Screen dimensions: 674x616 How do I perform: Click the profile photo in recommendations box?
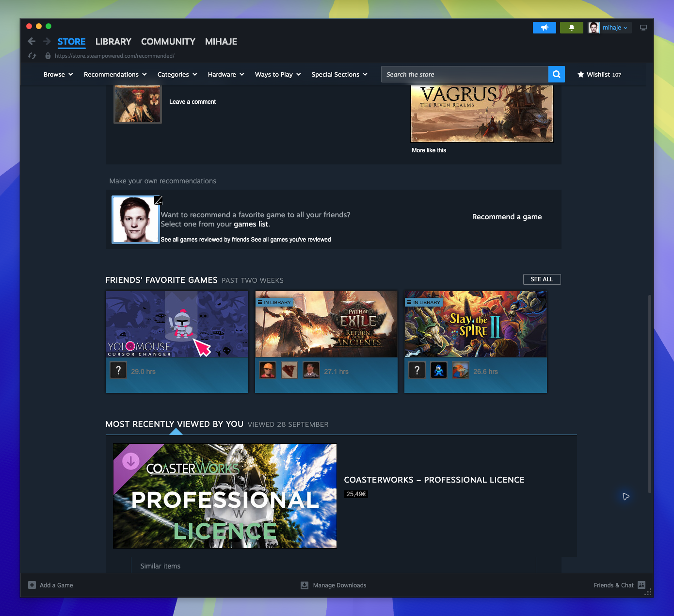136,219
